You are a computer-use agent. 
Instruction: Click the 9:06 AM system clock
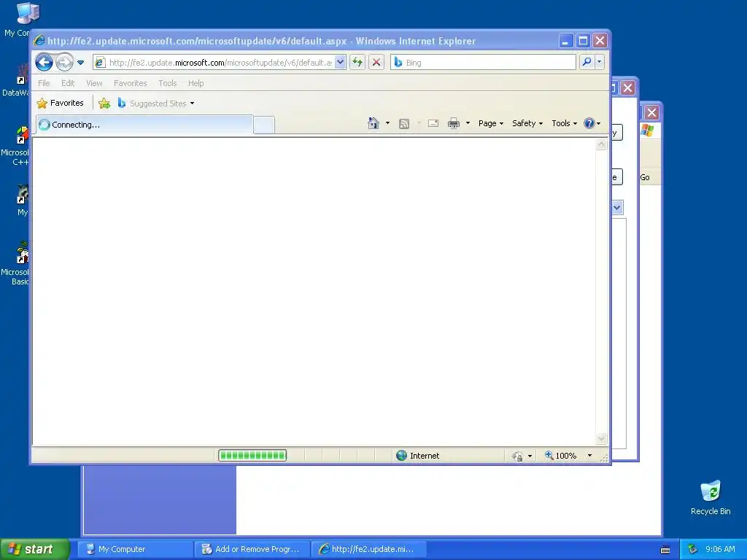(x=720, y=549)
